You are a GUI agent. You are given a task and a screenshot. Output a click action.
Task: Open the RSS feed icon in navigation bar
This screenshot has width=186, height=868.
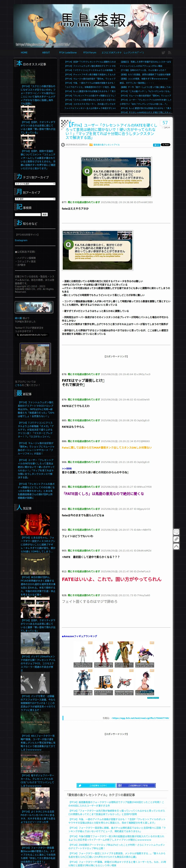(x=169, y=53)
